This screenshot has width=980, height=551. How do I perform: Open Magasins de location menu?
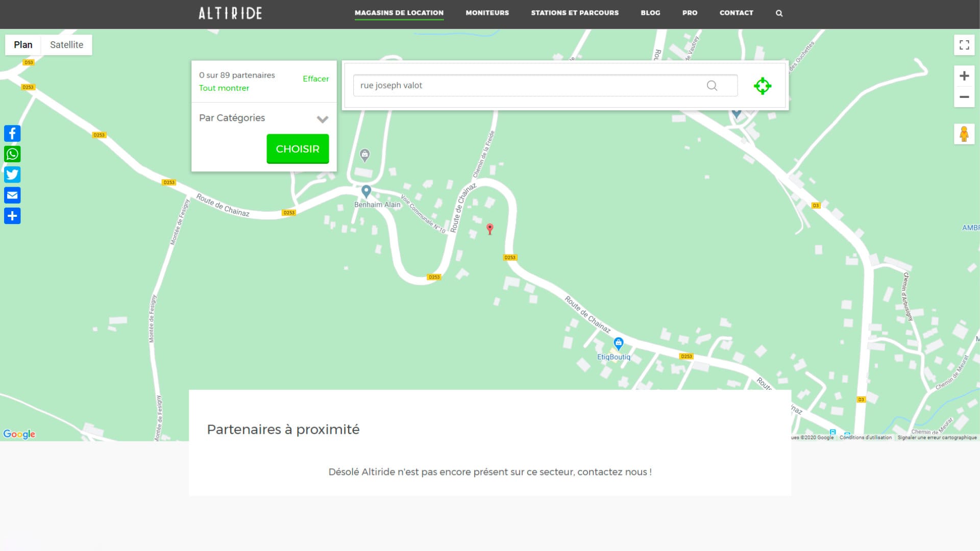(x=399, y=13)
